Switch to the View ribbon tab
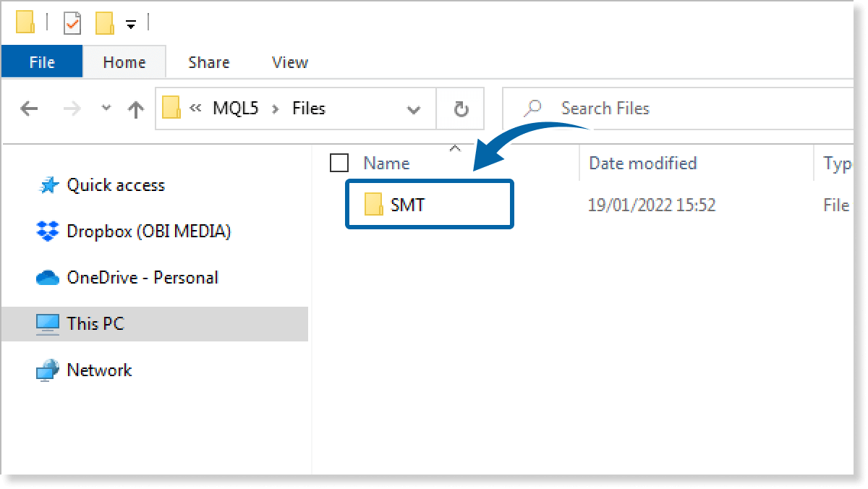The width and height of the screenshot is (868, 489). (290, 63)
